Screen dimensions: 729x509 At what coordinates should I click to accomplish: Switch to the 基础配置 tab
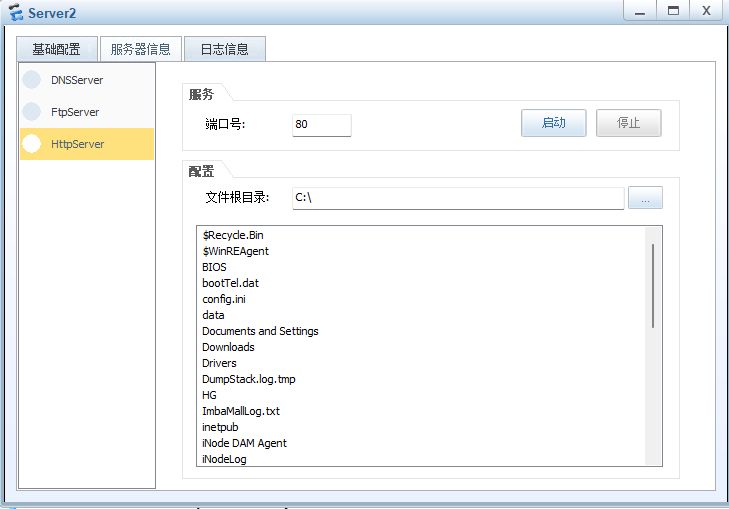point(57,49)
